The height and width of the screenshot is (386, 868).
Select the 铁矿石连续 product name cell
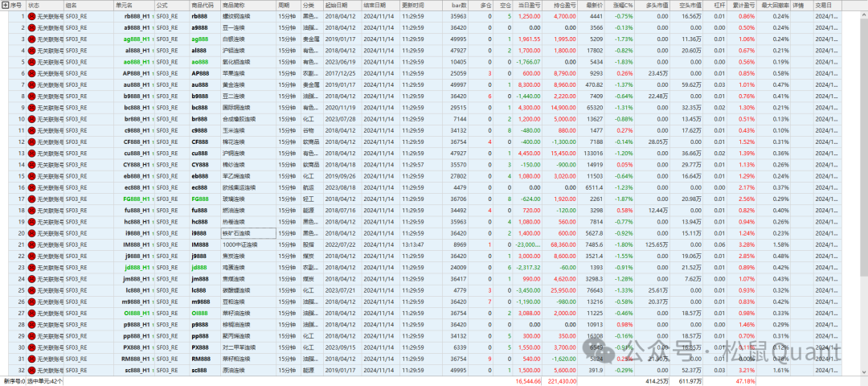click(x=249, y=233)
